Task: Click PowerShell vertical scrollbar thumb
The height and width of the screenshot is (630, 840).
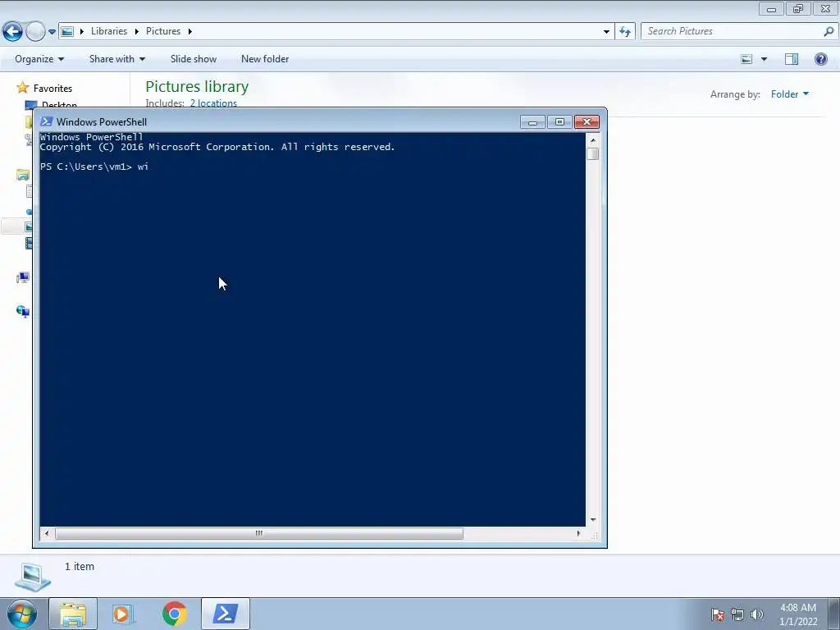Action: (x=592, y=153)
